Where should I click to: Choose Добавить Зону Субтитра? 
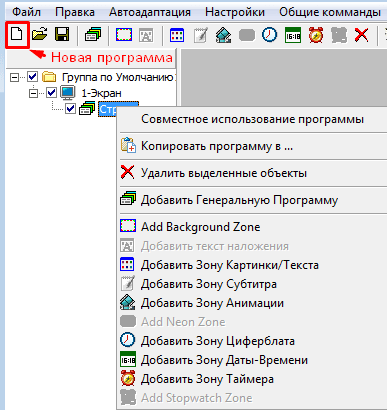pyautogui.click(x=253, y=284)
